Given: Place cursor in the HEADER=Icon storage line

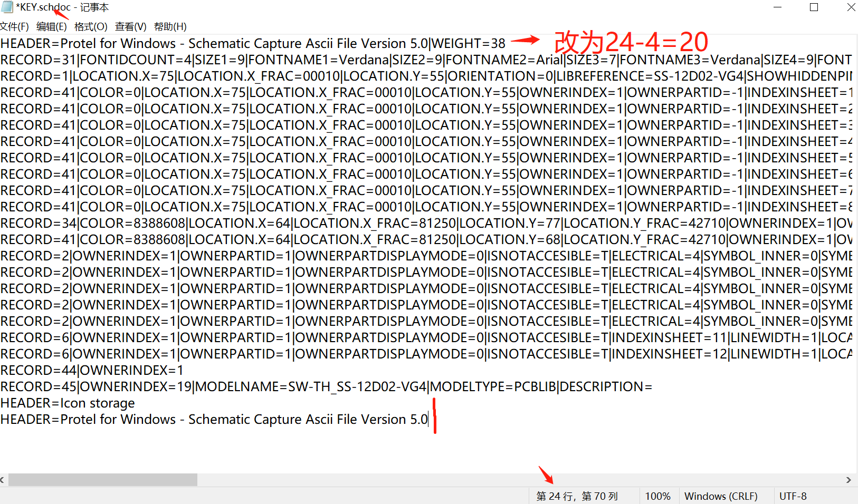Looking at the screenshot, I should click(68, 403).
